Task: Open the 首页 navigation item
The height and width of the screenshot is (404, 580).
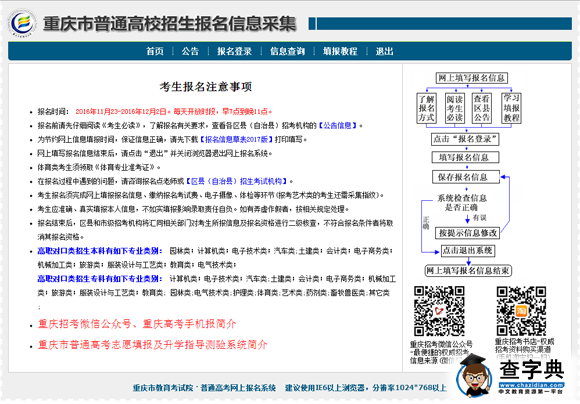Action: point(155,51)
